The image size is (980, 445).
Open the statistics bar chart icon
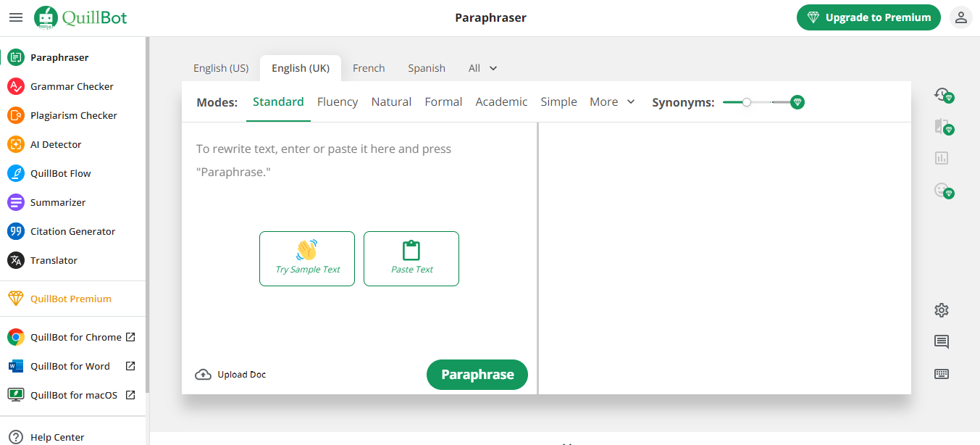point(942,158)
